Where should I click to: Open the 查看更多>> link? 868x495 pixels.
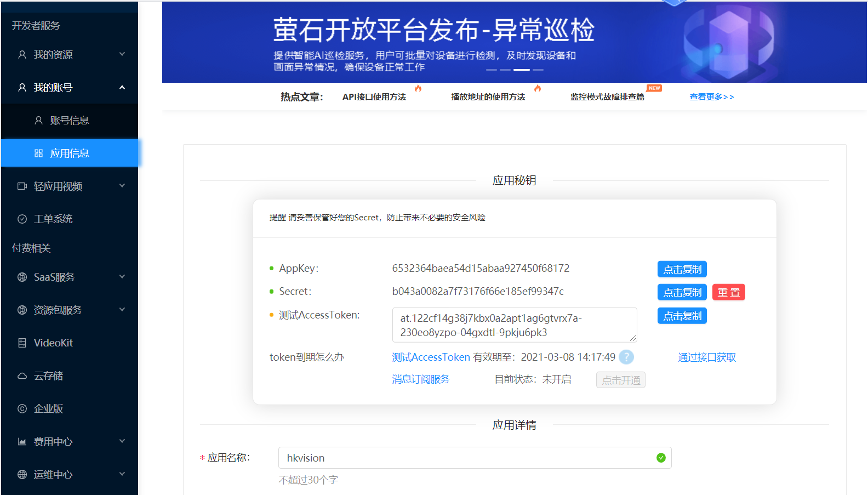(x=712, y=97)
